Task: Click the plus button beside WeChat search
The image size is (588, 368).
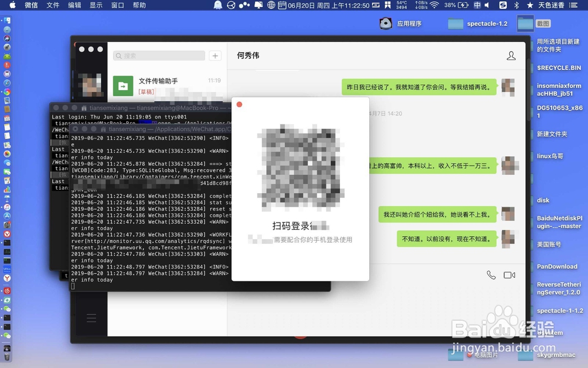Action: (x=215, y=55)
